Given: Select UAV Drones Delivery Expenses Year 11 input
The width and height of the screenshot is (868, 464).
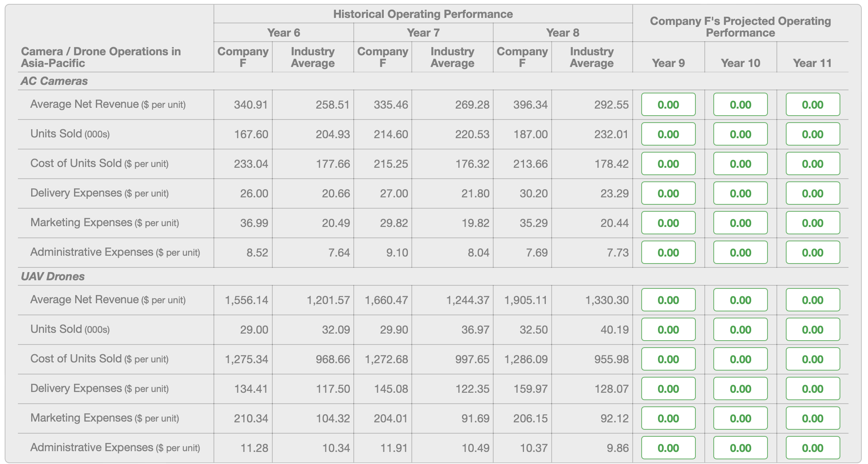Looking at the screenshot, I should pyautogui.click(x=813, y=388).
